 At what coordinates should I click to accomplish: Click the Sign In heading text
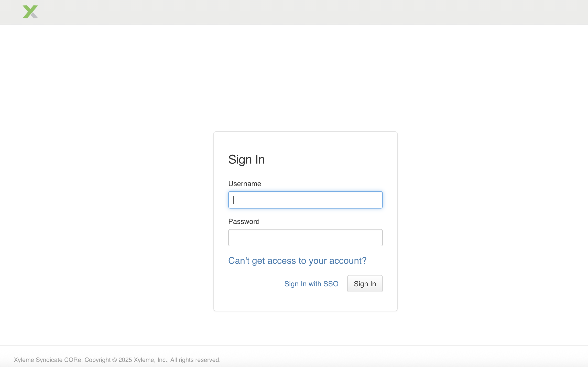(x=246, y=159)
